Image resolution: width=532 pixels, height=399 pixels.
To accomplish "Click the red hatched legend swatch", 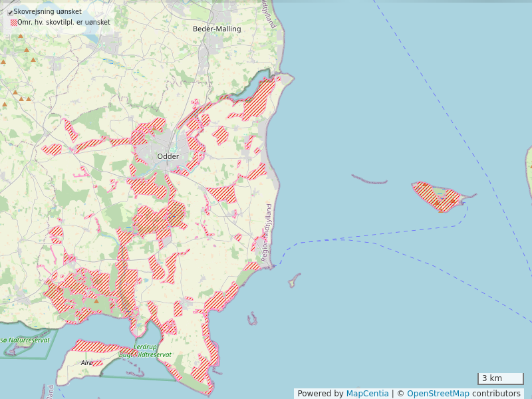I will [x=13, y=22].
